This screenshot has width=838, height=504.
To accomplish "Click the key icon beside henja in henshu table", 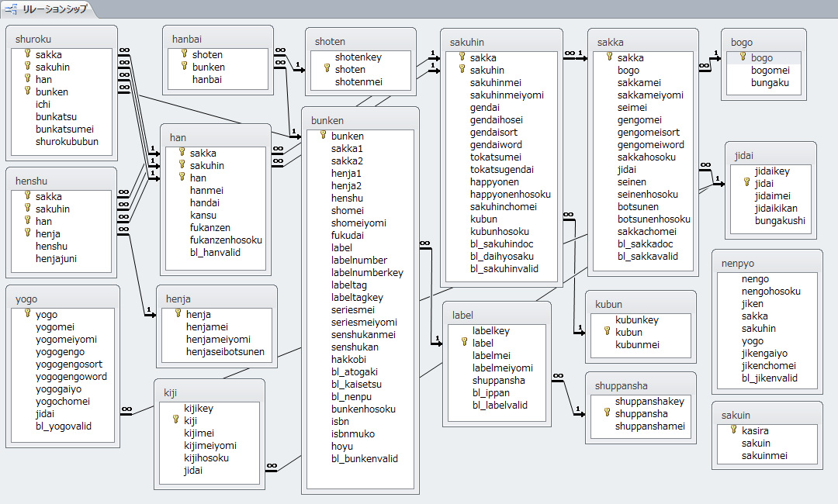I will click(x=27, y=233).
